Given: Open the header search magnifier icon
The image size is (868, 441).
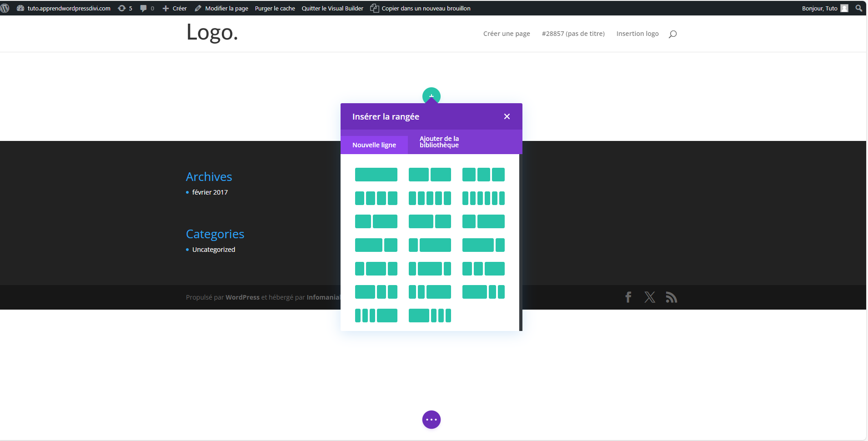Looking at the screenshot, I should click(x=673, y=34).
